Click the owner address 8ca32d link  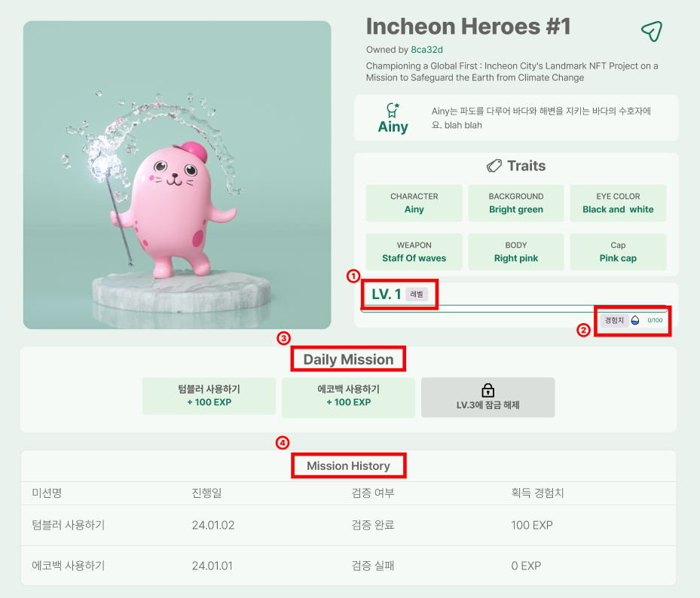(427, 50)
